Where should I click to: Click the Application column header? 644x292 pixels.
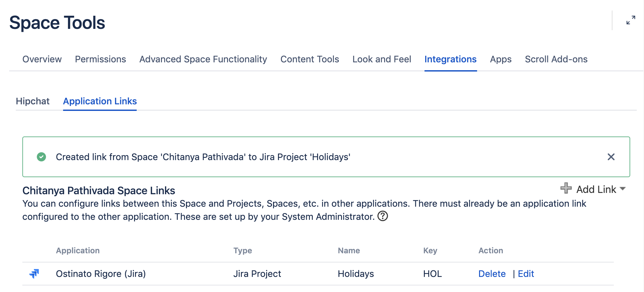78,251
